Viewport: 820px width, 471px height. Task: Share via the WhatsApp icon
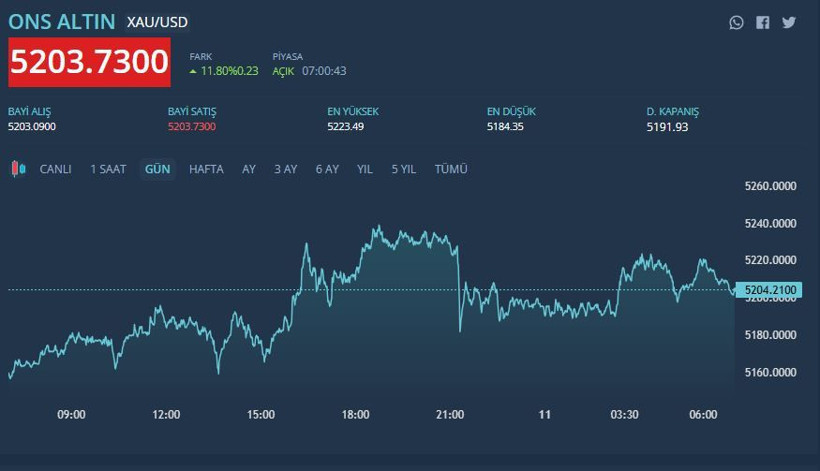[737, 22]
